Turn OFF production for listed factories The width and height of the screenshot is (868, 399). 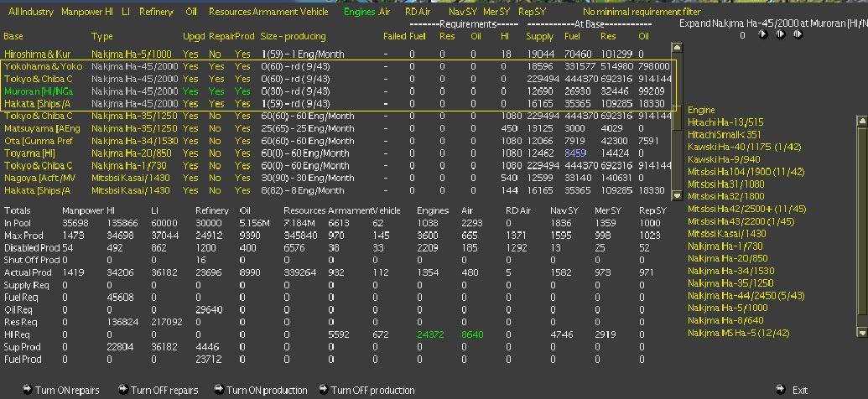point(367,390)
